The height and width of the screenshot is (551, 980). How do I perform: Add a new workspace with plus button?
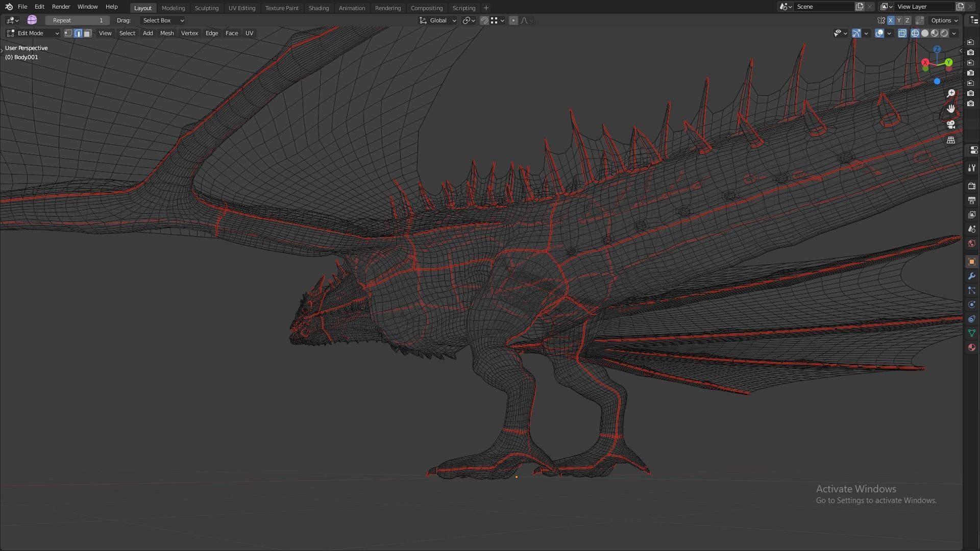coord(486,8)
